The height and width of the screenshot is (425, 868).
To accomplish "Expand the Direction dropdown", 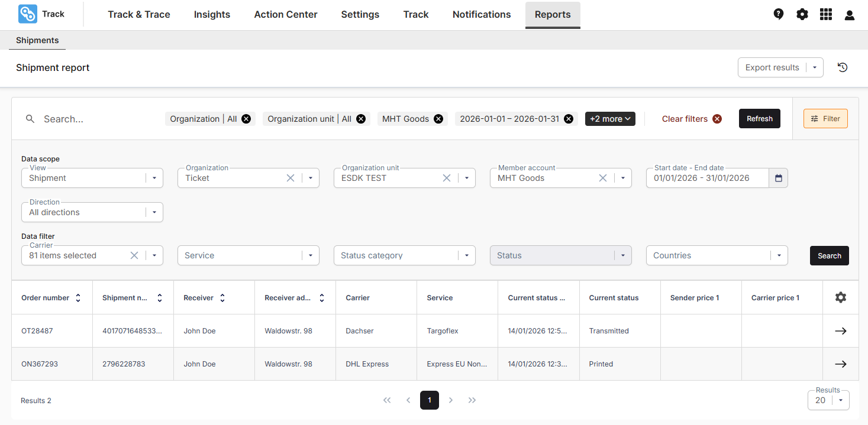I will 154,212.
